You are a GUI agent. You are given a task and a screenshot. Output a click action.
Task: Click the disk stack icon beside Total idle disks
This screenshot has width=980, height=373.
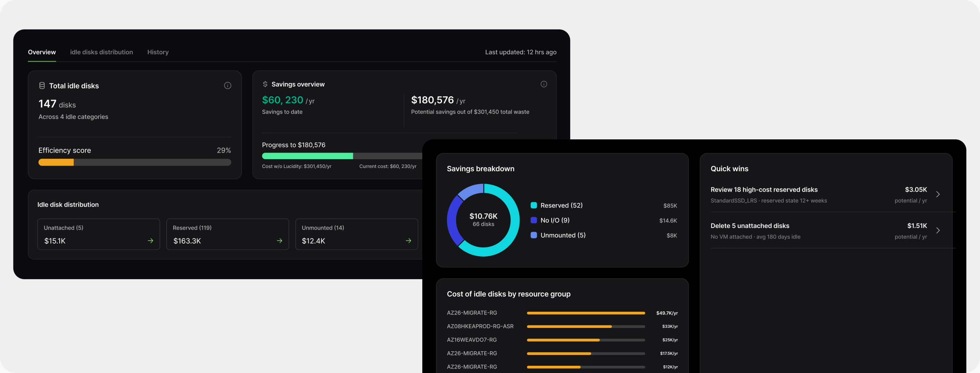click(x=42, y=85)
